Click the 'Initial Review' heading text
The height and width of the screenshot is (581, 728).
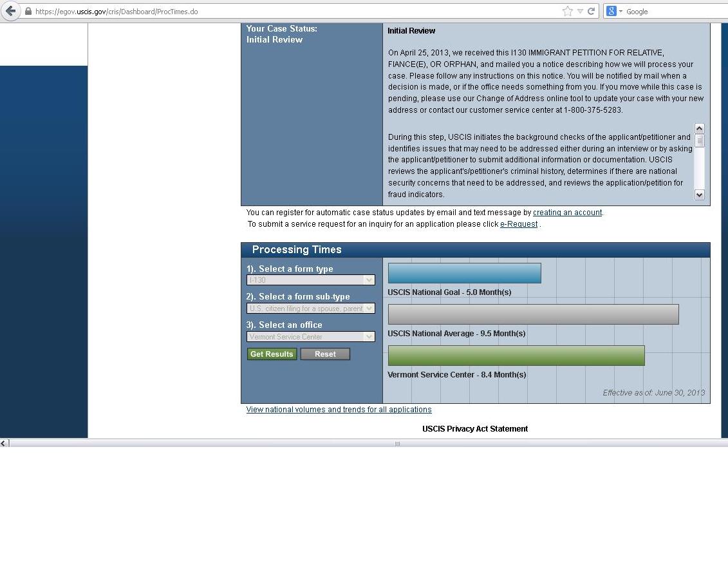[411, 31]
